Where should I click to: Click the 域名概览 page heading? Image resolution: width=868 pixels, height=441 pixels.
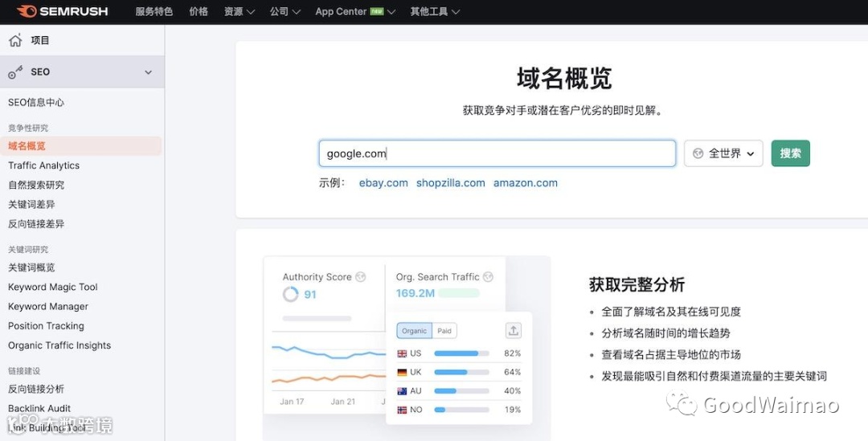pos(565,78)
